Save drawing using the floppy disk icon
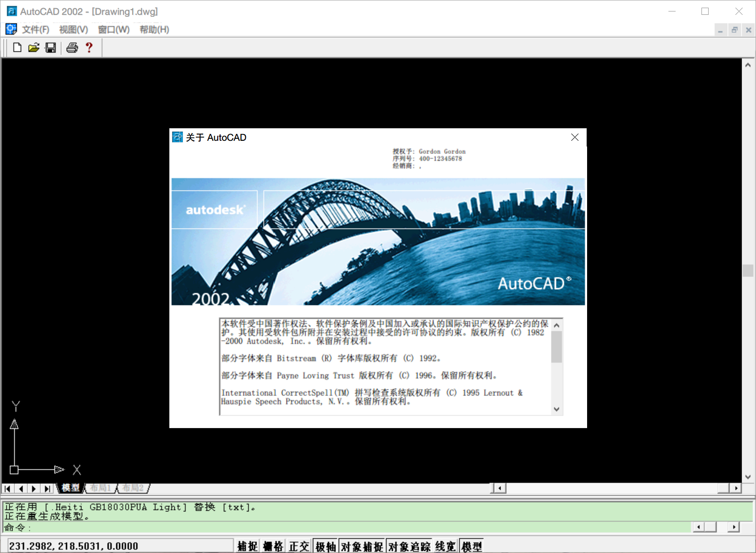The width and height of the screenshot is (756, 553). point(50,47)
